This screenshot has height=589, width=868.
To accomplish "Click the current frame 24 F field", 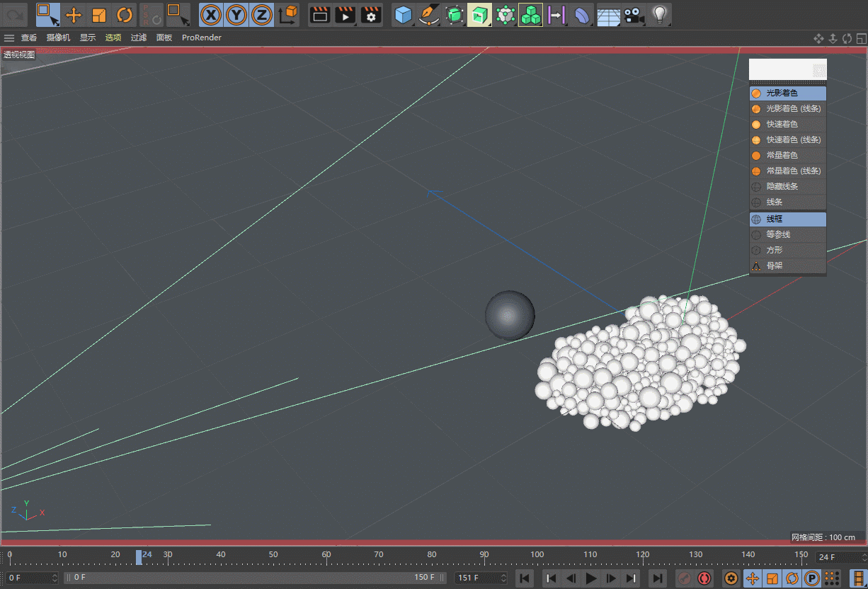I will coord(840,557).
